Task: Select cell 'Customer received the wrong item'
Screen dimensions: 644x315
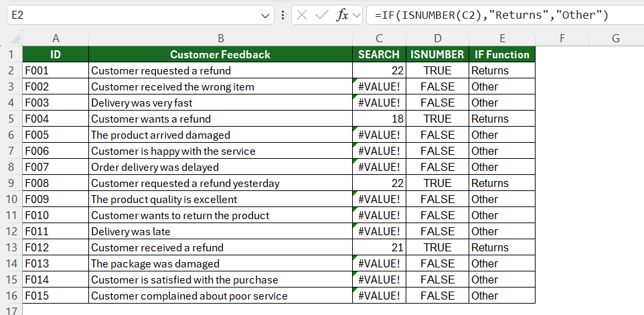Action: 220,86
